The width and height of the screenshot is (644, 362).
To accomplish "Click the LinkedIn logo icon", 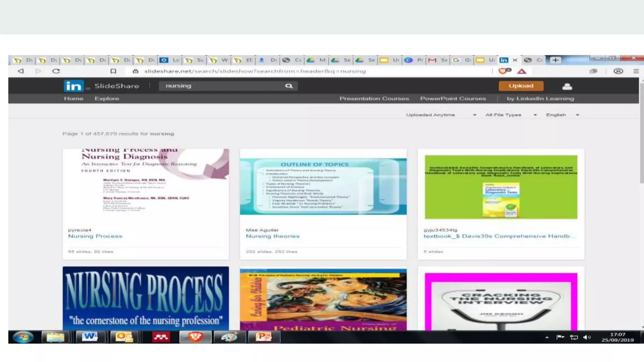I will pos(74,86).
